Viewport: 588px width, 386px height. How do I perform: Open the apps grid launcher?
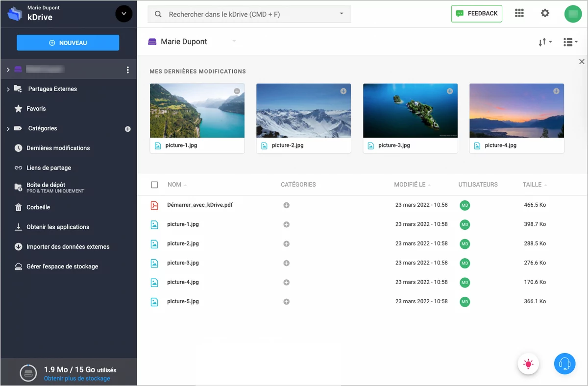[519, 13]
